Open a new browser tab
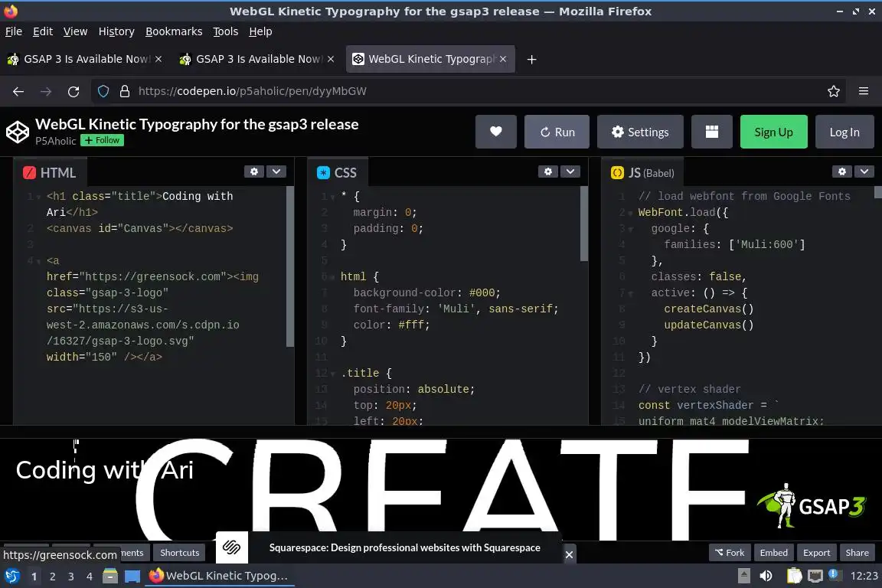This screenshot has height=588, width=882. point(531,59)
